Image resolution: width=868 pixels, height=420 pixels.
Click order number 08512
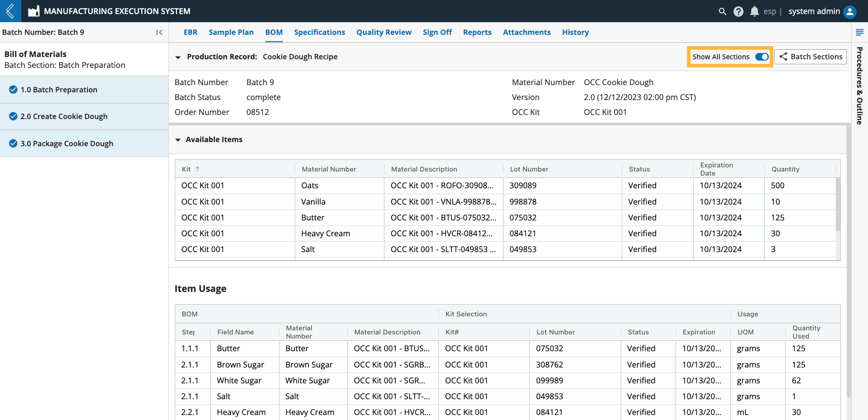coord(258,112)
